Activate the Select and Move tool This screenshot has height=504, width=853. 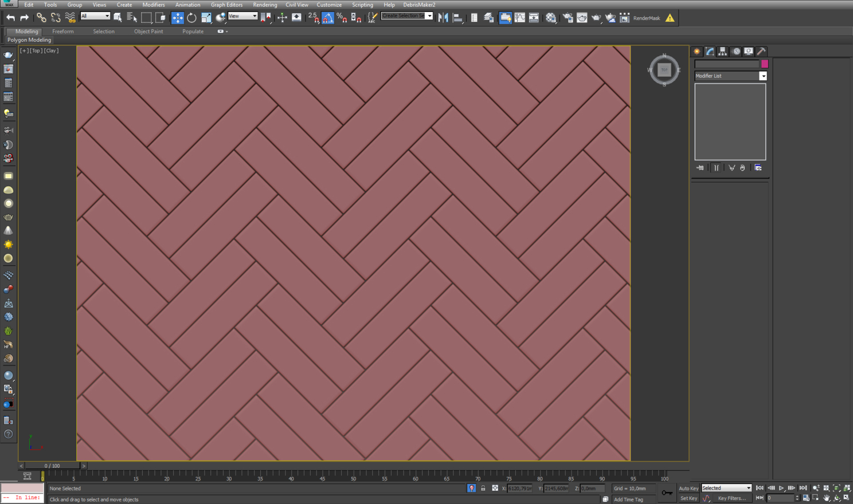click(177, 18)
